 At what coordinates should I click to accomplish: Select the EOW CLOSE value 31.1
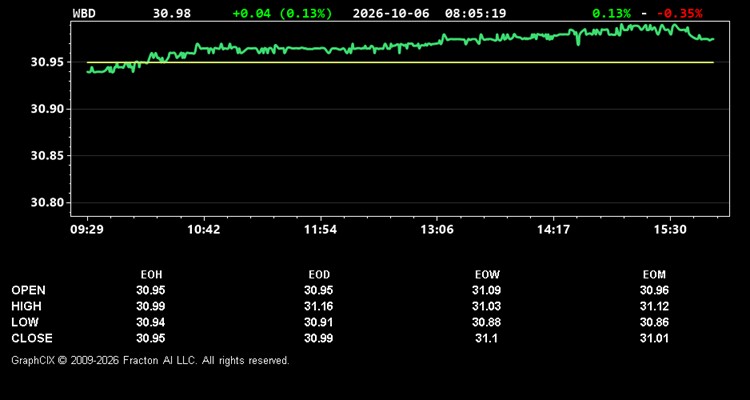[486, 338]
